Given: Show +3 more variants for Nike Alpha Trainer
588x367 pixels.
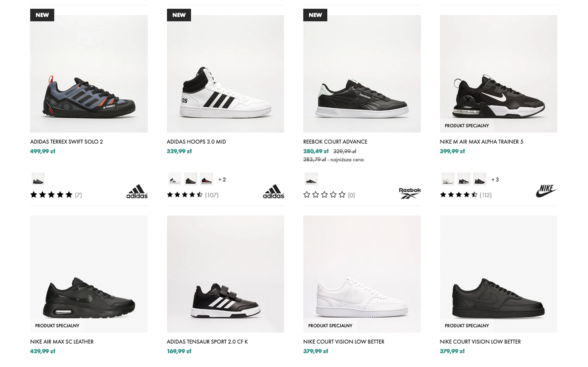Looking at the screenshot, I should [495, 179].
